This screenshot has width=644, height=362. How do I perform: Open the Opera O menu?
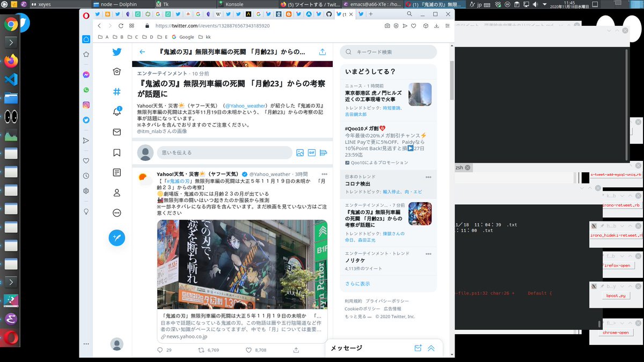tap(86, 14)
